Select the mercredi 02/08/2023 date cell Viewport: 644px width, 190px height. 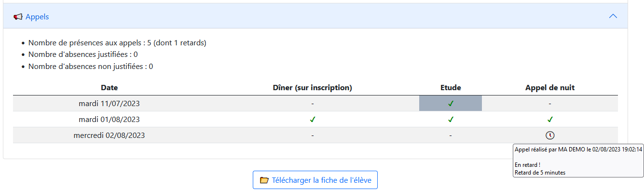[110, 136]
